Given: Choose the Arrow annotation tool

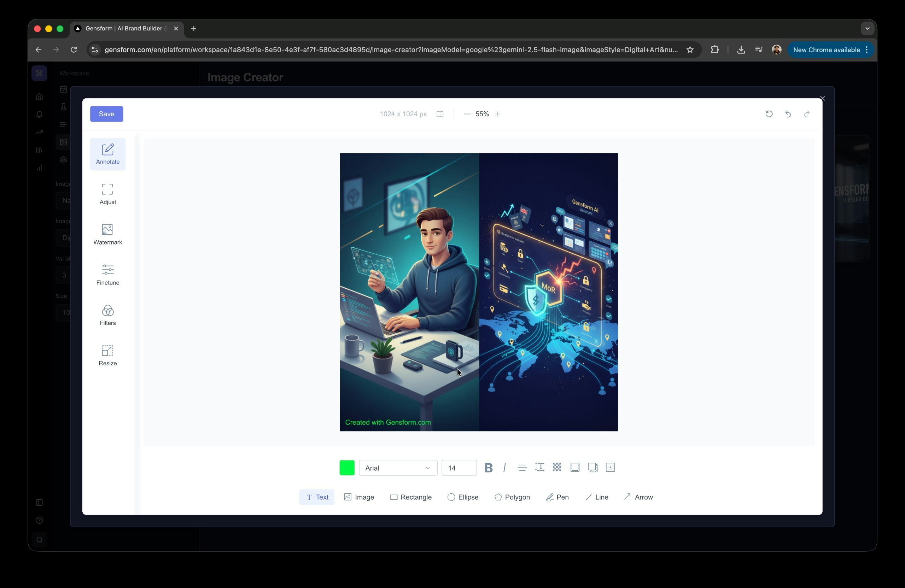Looking at the screenshot, I should 638,497.
